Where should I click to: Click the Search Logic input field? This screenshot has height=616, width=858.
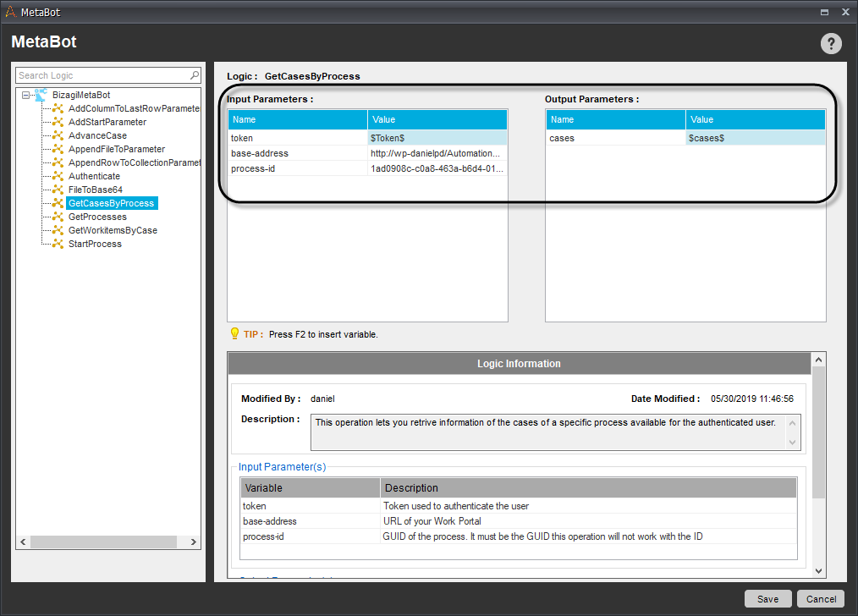108,75
